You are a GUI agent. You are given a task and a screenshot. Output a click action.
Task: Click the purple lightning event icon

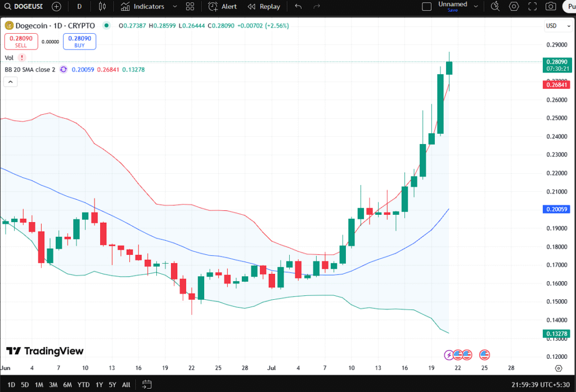[x=448, y=355]
